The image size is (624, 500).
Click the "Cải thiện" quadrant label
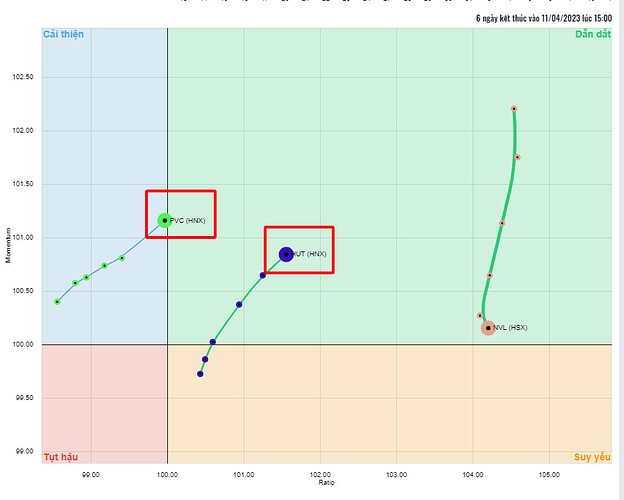click(x=64, y=34)
